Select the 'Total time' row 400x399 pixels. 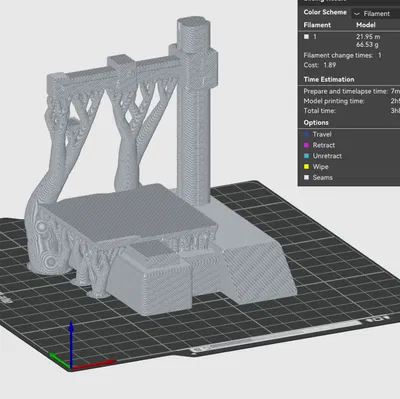click(x=351, y=111)
